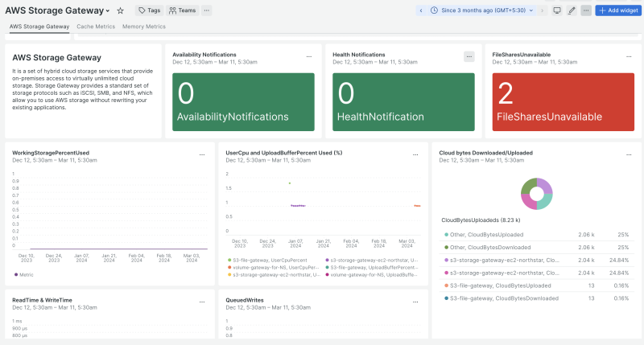
Task: Open the AWS Storage Gateway title dropdown
Action: click(x=57, y=10)
